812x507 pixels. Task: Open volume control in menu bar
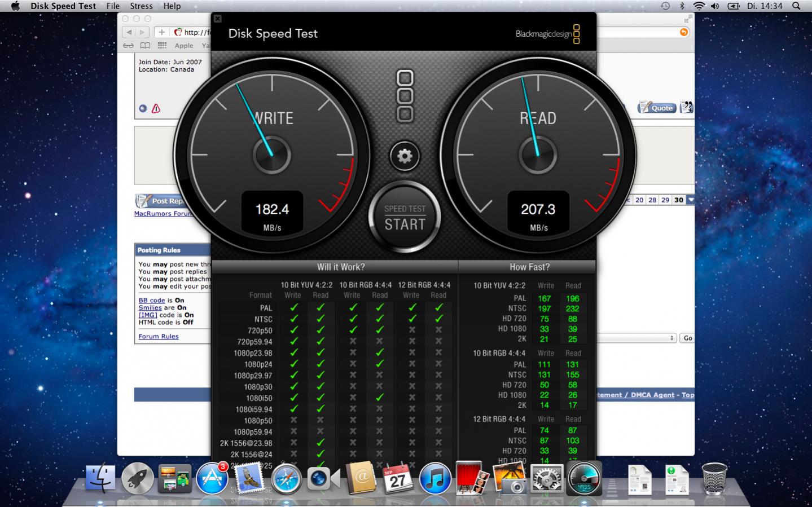715,6
